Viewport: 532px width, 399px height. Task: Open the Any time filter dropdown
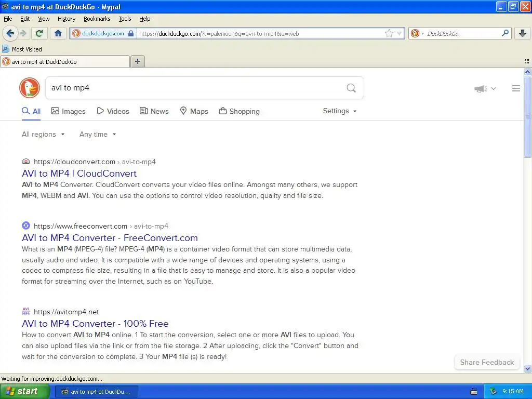point(98,135)
